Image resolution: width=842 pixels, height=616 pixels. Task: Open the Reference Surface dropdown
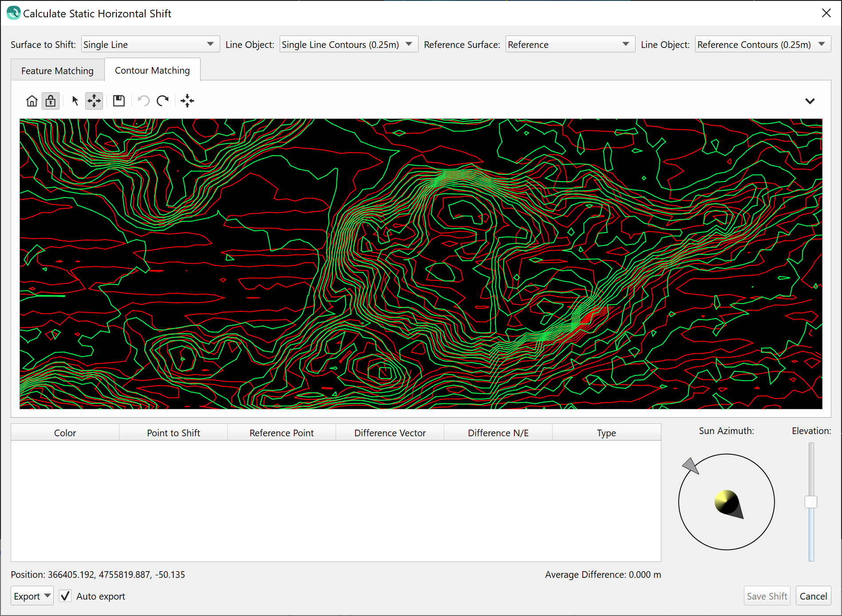[570, 44]
